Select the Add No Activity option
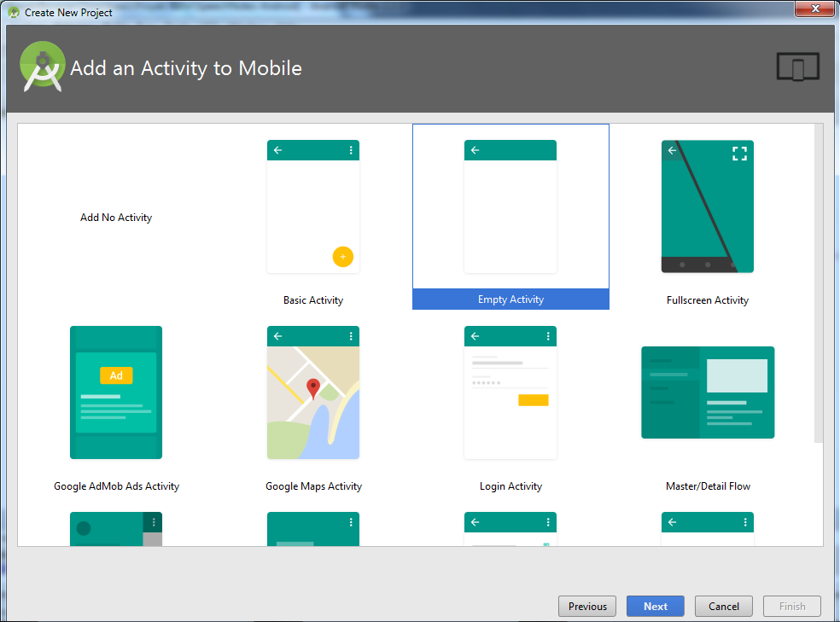 (116, 218)
